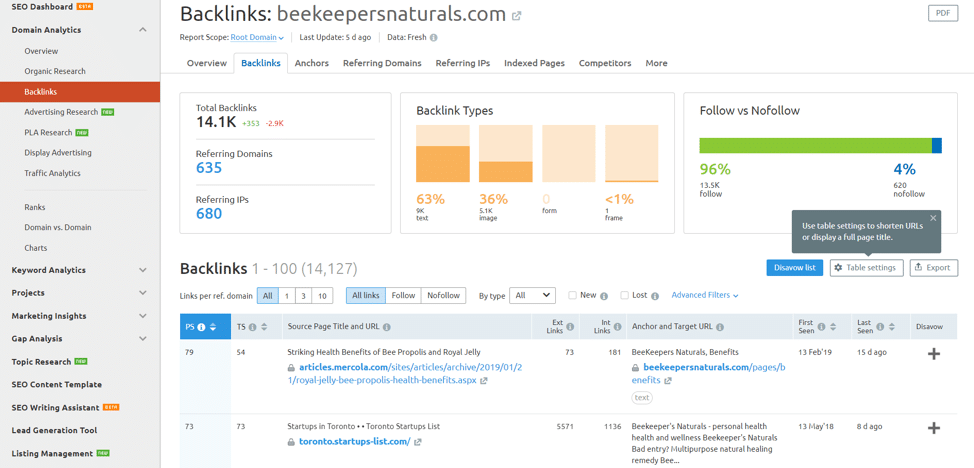Expand Gap Analysis section
974x468 pixels.
[x=143, y=339]
